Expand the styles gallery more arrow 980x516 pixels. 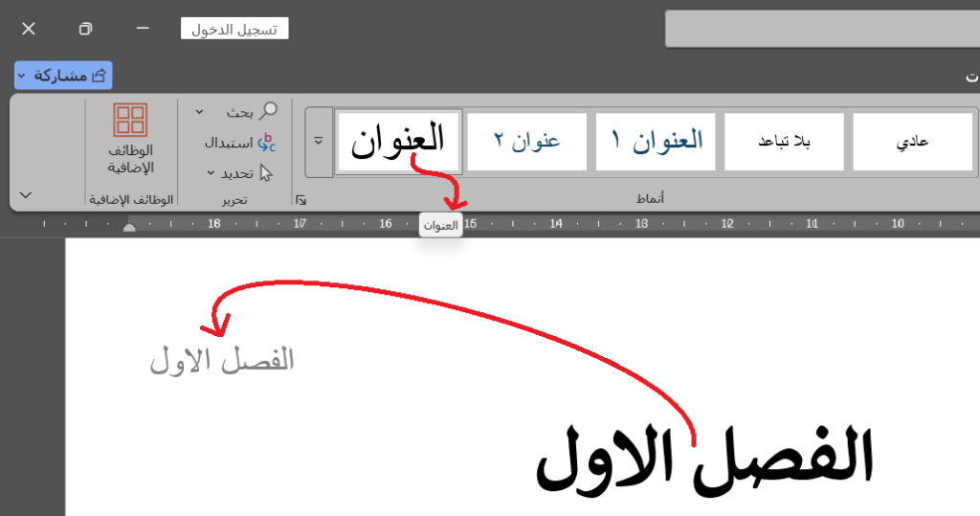coord(318,142)
